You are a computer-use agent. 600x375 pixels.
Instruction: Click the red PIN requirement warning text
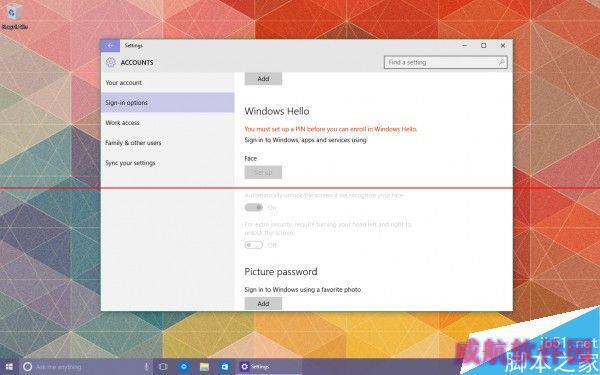(x=331, y=129)
